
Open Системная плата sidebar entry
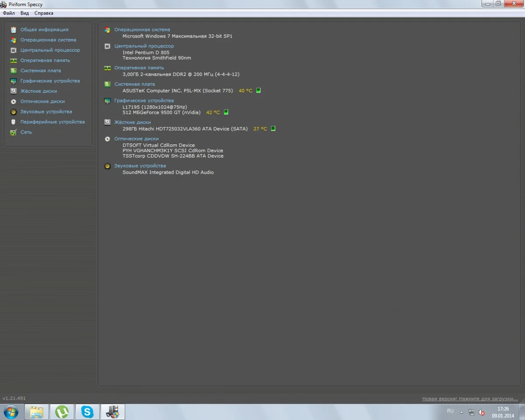click(x=41, y=70)
